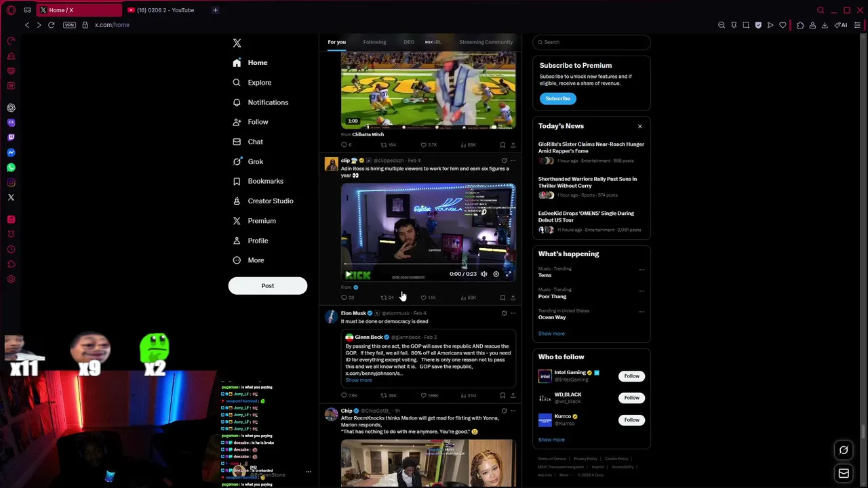Open the browser AI assistant icon
This screenshot has height=488, width=868.
tap(841, 25)
